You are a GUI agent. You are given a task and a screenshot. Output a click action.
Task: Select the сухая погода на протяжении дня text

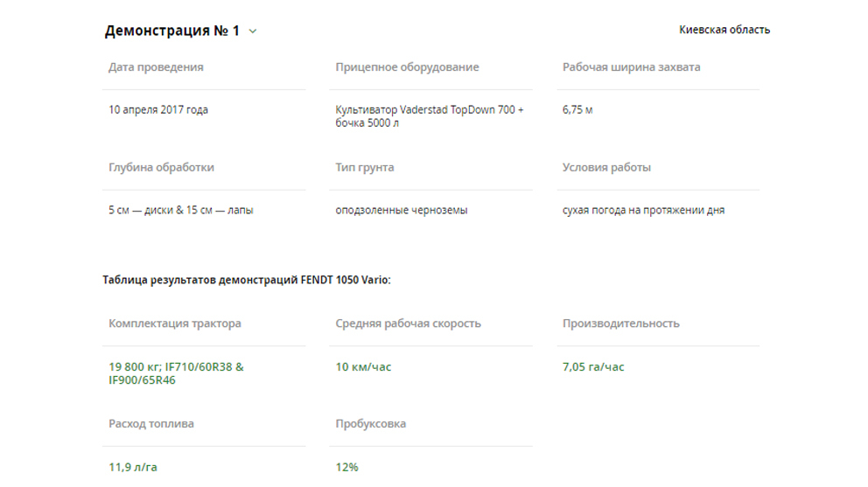point(643,211)
